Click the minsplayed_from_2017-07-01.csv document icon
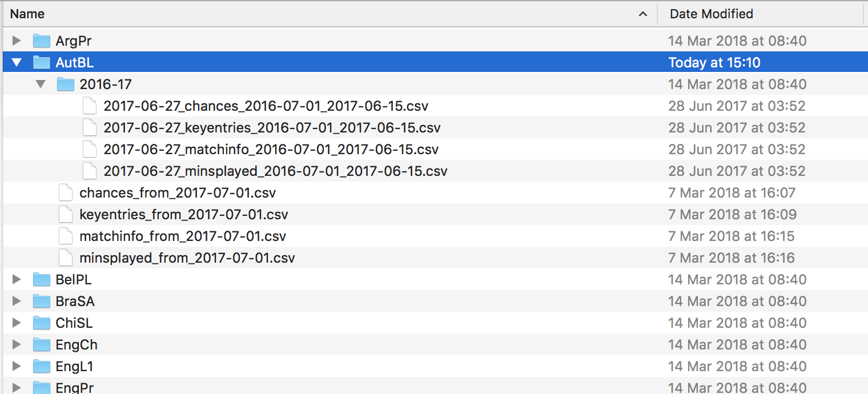The height and width of the screenshot is (394, 868). click(66, 258)
